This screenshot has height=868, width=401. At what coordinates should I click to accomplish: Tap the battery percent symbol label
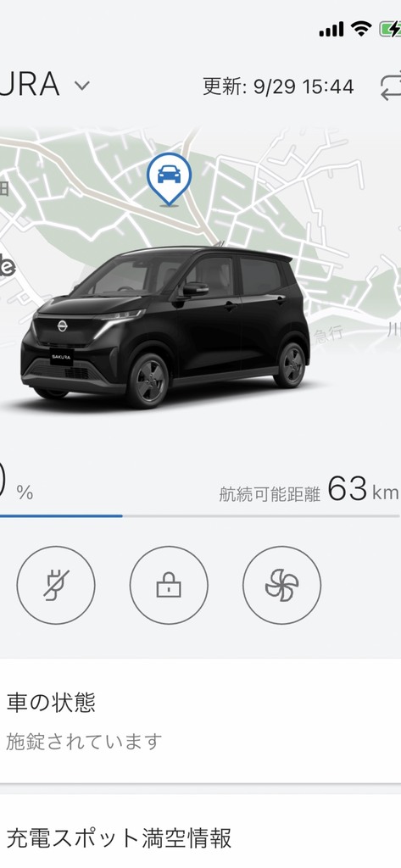25,493
